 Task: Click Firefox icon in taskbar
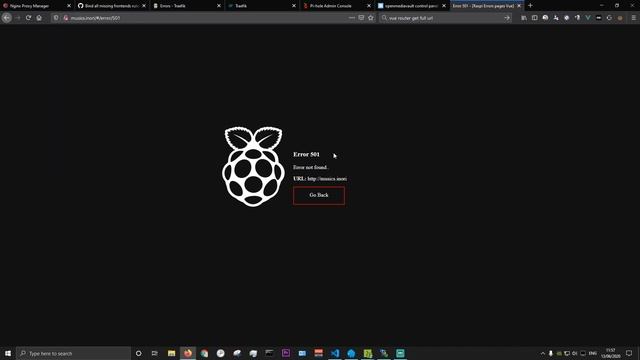[188, 353]
